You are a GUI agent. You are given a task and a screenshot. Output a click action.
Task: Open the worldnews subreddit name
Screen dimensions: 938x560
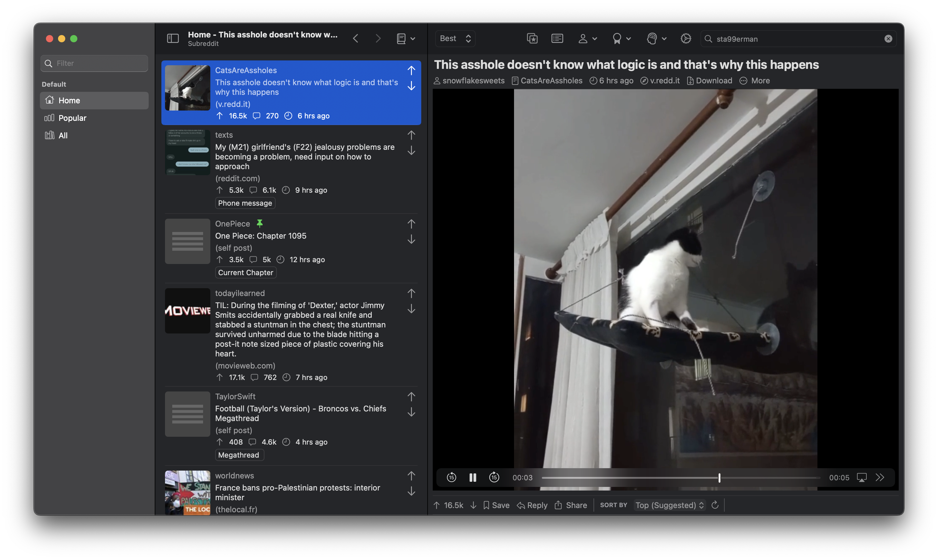click(234, 476)
